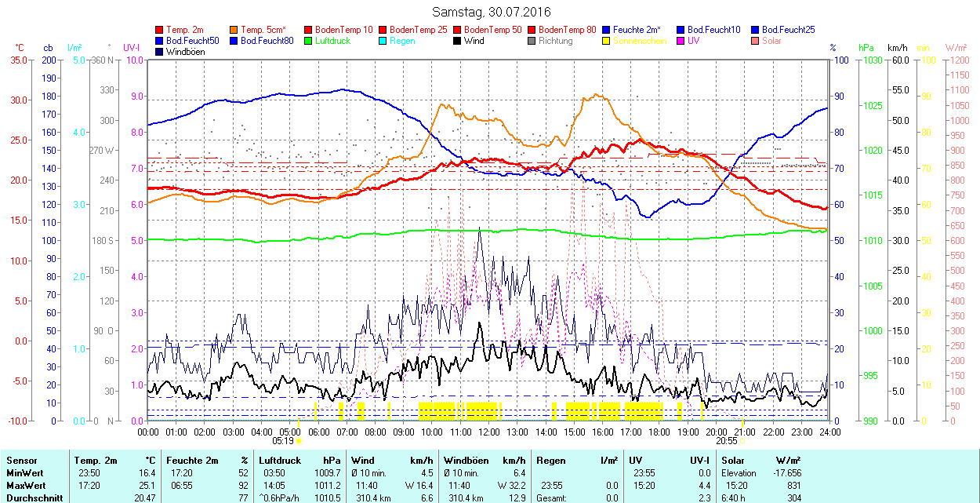Click the yellow Sonnenschein legend swatch
980x503 pixels.
pos(607,41)
